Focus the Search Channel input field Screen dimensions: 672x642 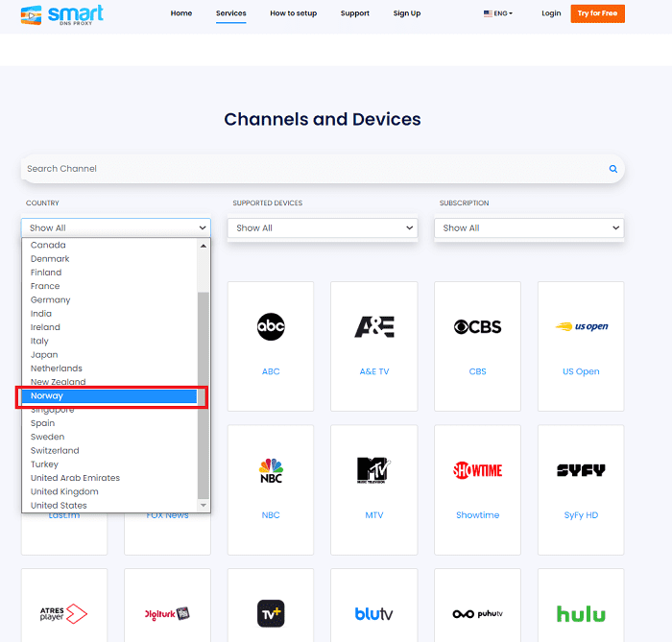[307, 169]
